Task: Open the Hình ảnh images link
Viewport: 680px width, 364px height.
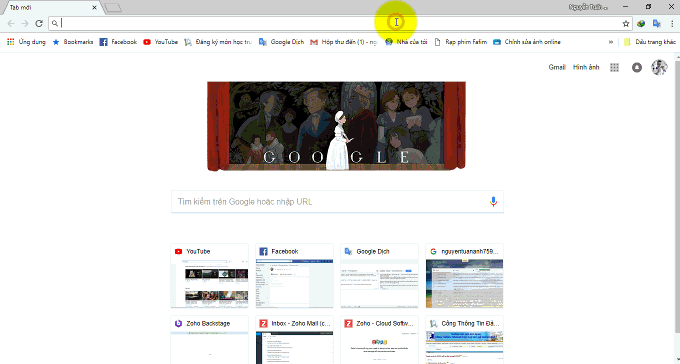Action: click(586, 67)
